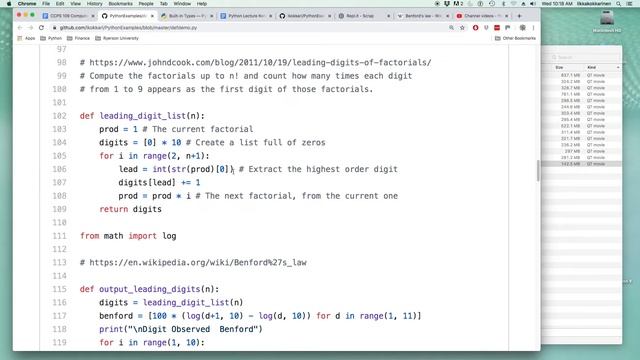Open the Apps shortcut in bookmarks bar

pyautogui.click(x=27, y=38)
